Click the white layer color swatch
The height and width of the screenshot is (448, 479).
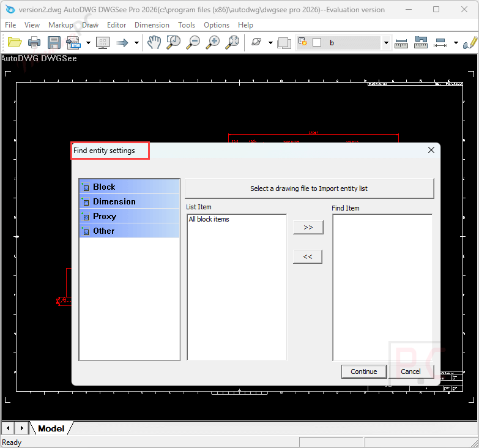317,42
